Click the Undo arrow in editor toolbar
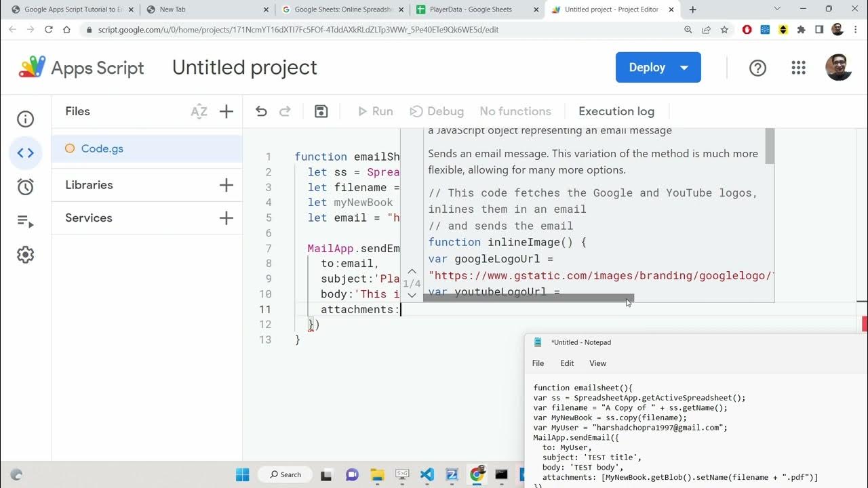This screenshot has height=488, width=868. tap(261, 111)
